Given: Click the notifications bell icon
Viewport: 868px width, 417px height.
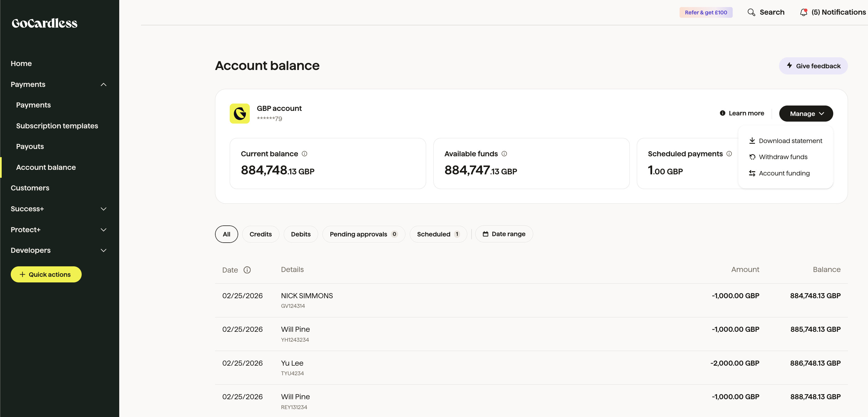Looking at the screenshot, I should coord(803,12).
